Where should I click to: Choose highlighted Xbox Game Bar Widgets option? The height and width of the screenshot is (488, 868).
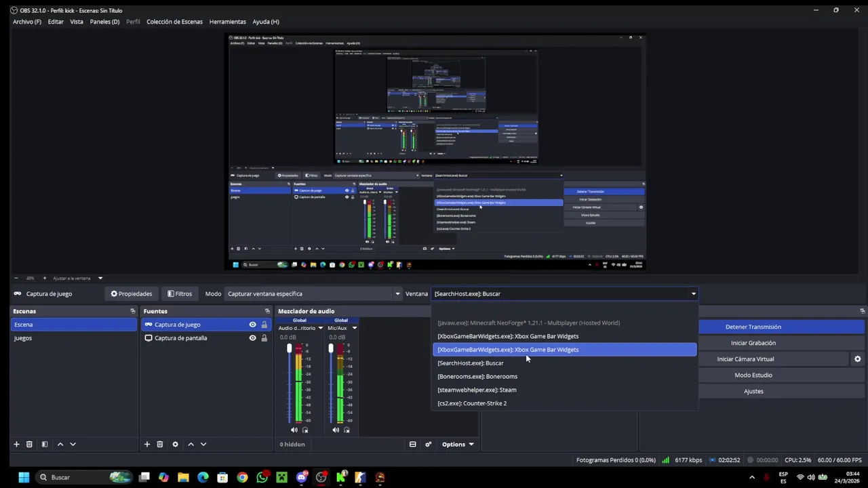point(564,350)
